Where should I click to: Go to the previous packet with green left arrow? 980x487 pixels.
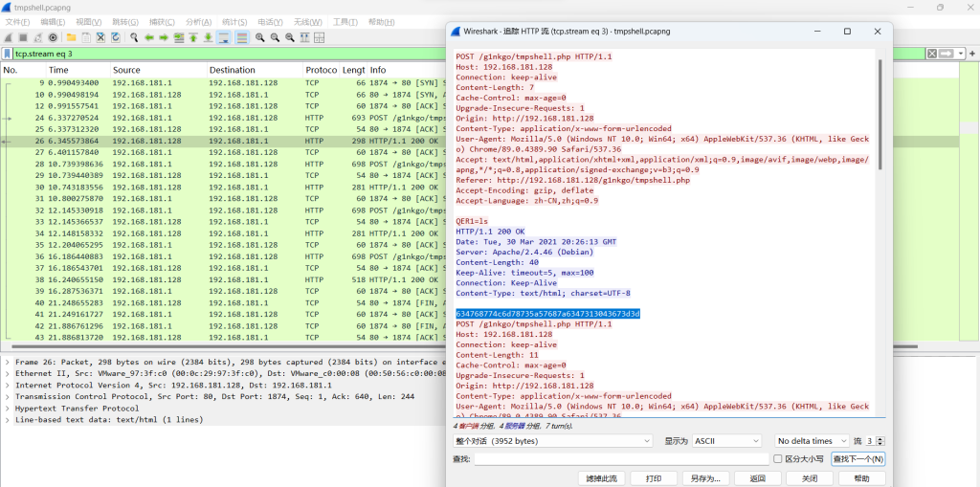pyautogui.click(x=149, y=37)
